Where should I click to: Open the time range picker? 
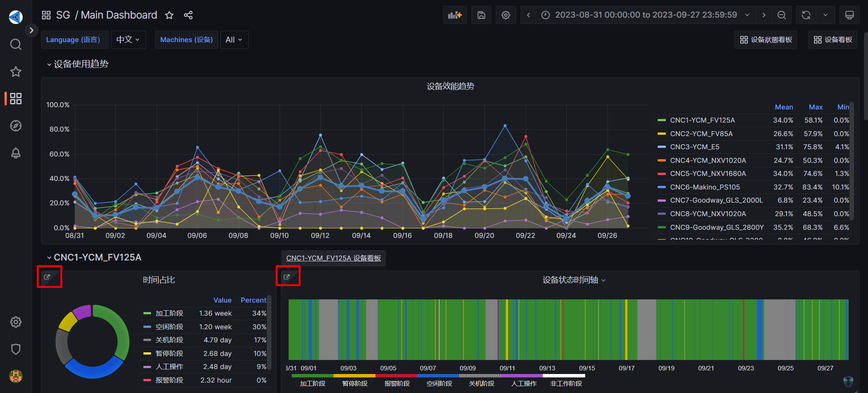point(646,15)
